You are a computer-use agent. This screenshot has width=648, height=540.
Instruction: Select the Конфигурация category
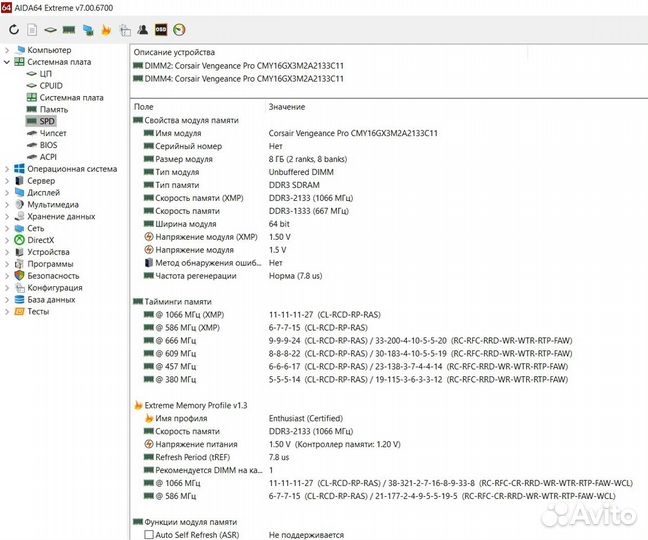click(x=55, y=288)
